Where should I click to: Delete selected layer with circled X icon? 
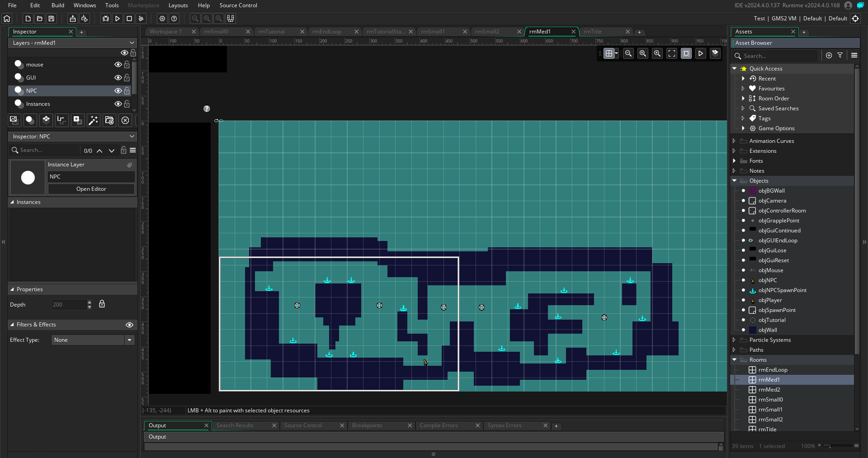(x=125, y=120)
